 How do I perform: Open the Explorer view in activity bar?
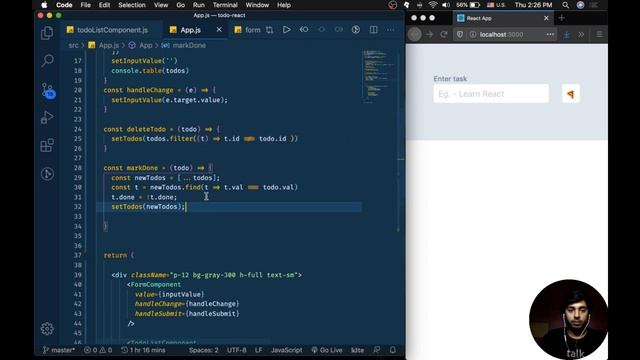point(47,33)
